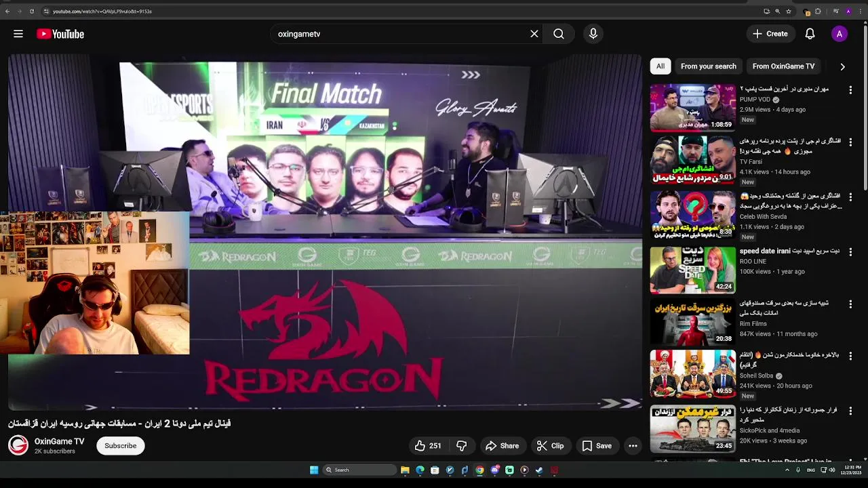Open the account avatar menu
This screenshot has height=488, width=868.
[x=840, y=34]
